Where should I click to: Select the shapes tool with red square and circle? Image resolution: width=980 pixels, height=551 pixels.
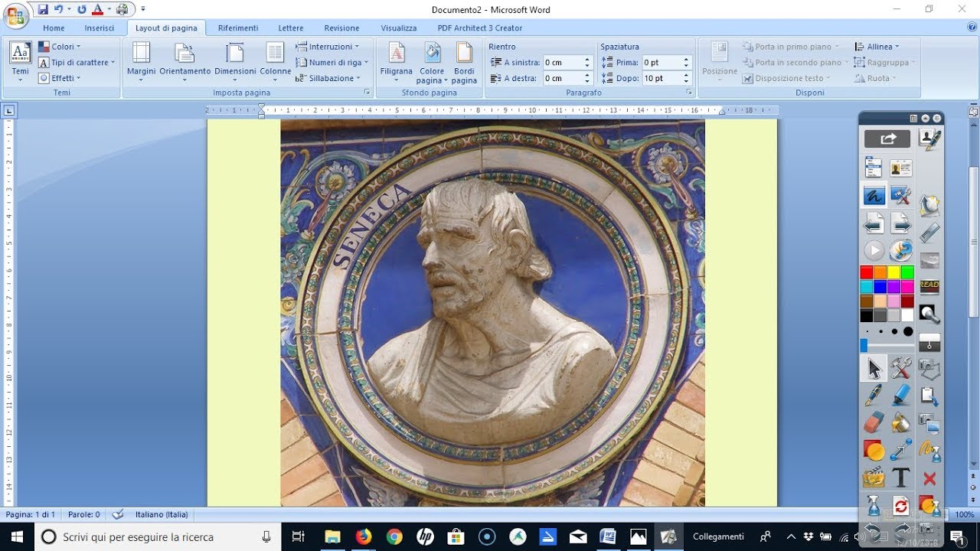874,450
